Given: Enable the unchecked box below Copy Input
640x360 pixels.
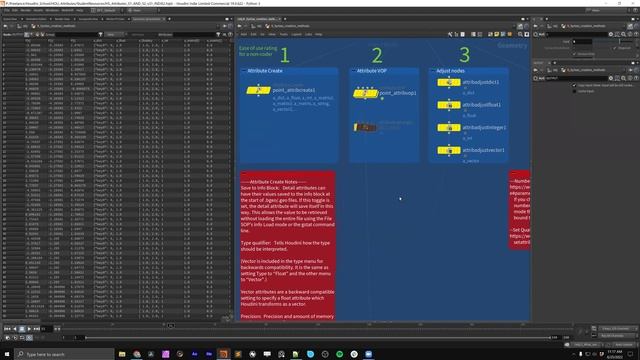Looking at the screenshot, I should pos(575,91).
